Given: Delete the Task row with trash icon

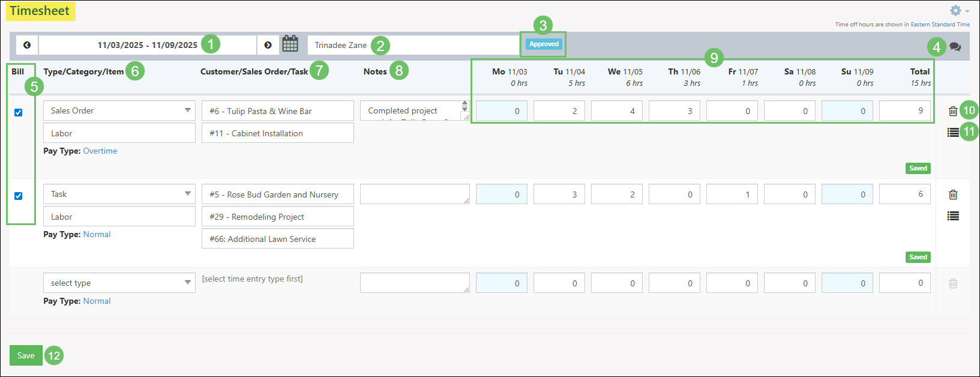Looking at the screenshot, I should click(953, 195).
